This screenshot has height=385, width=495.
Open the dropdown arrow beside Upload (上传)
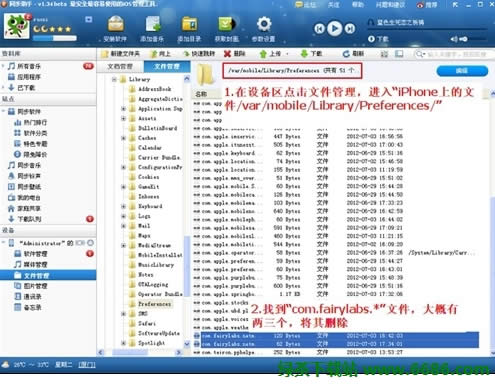pos(287,54)
